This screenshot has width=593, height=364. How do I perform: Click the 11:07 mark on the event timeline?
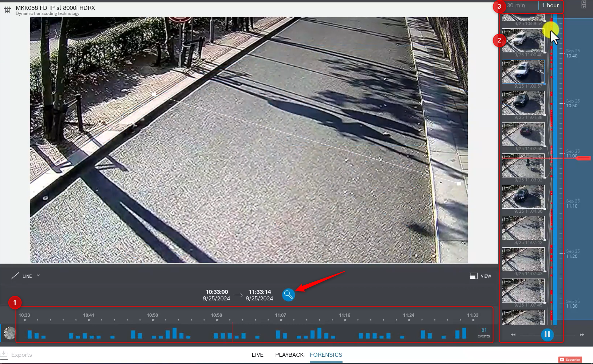[x=281, y=315]
